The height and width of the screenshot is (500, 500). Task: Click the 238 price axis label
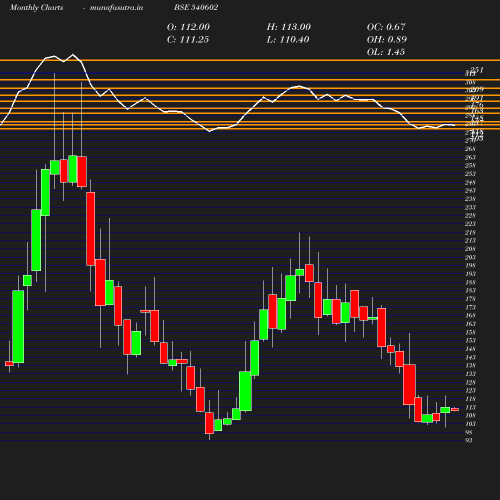point(470,199)
